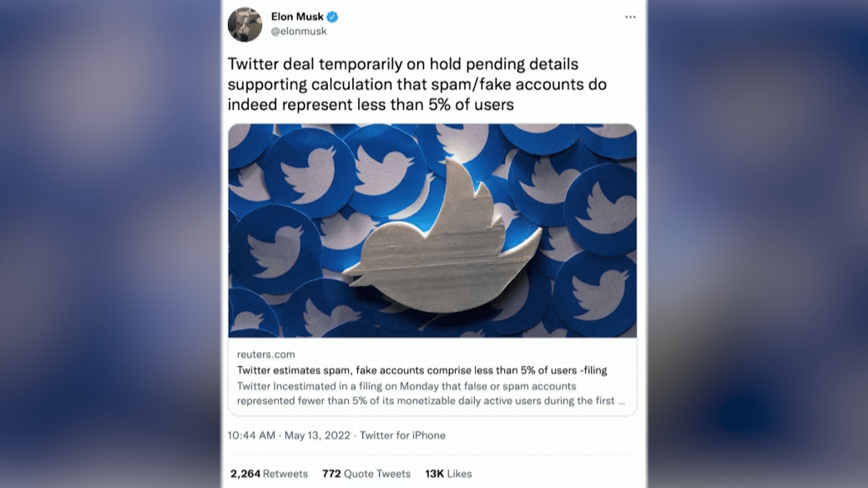Click the 'Twitter for iPhone' source label

[x=402, y=435]
